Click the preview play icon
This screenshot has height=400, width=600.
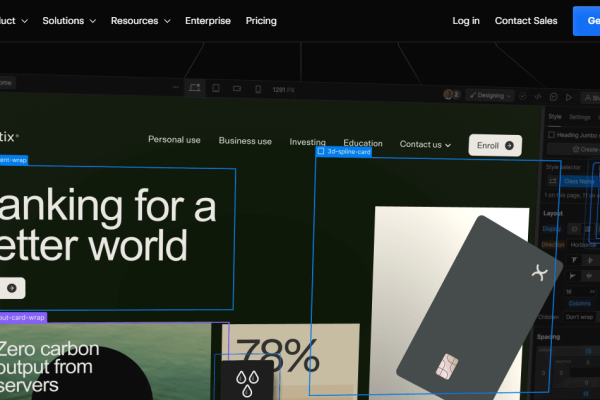(x=569, y=97)
